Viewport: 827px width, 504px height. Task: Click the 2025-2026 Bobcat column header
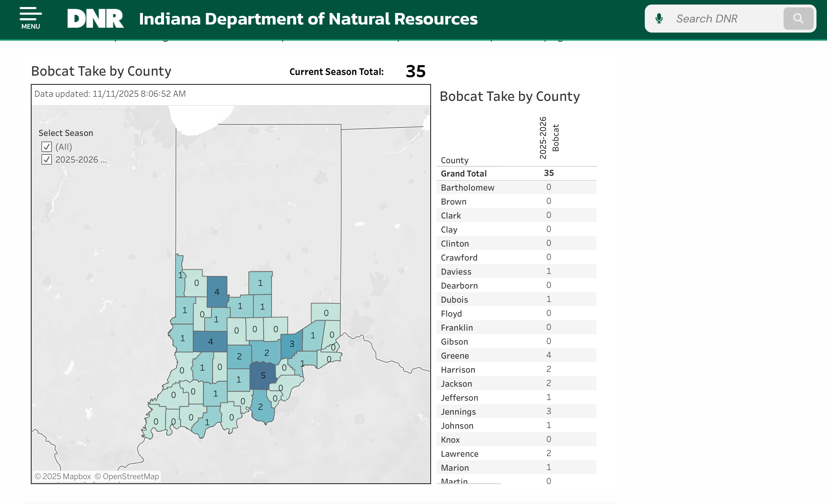point(549,138)
